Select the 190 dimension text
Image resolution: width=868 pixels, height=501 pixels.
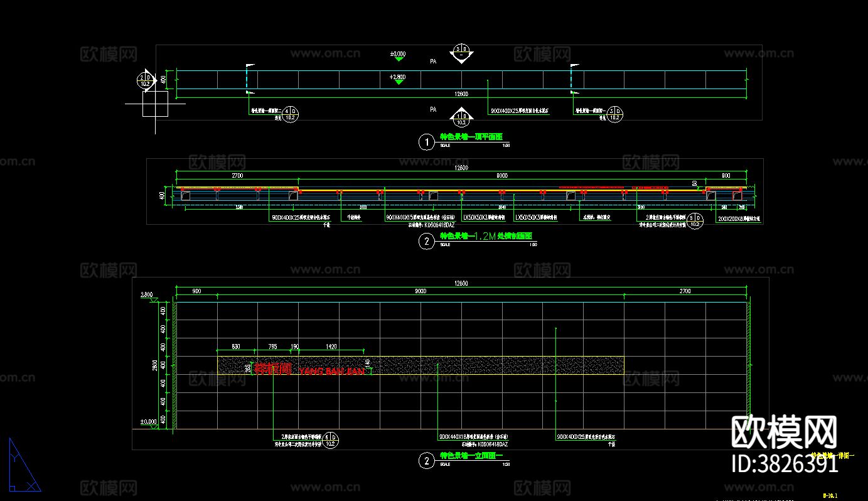coord(294,346)
